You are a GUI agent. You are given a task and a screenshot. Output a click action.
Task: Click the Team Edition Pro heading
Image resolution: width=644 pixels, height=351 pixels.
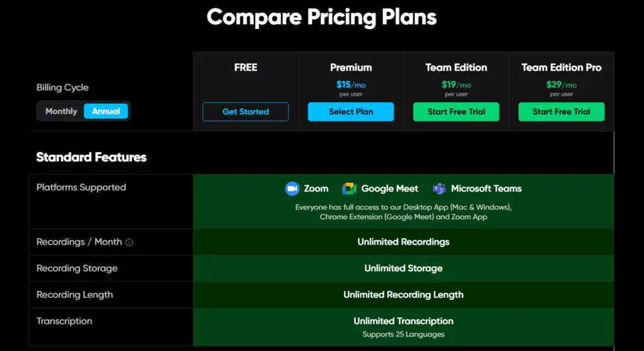tap(561, 67)
